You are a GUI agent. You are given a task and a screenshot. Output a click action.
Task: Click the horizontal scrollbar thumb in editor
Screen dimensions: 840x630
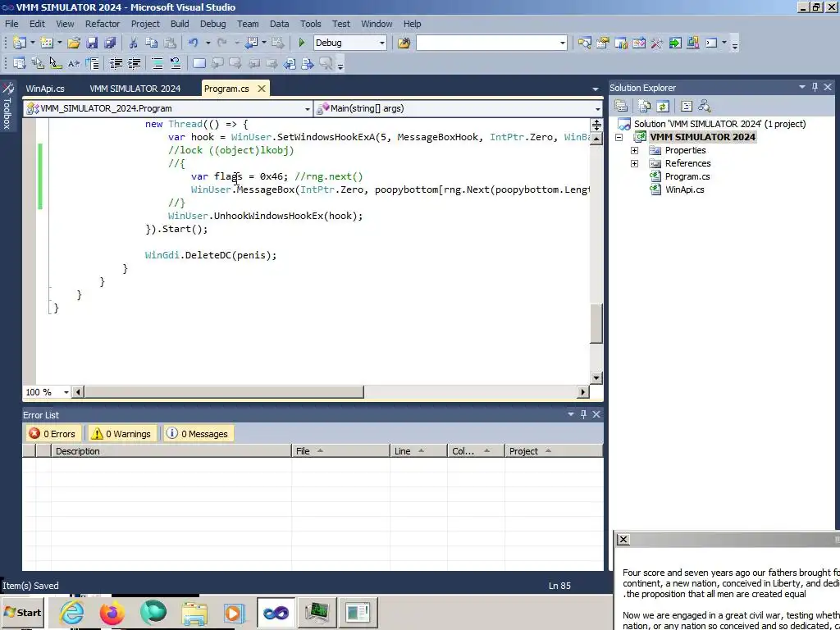pos(224,392)
